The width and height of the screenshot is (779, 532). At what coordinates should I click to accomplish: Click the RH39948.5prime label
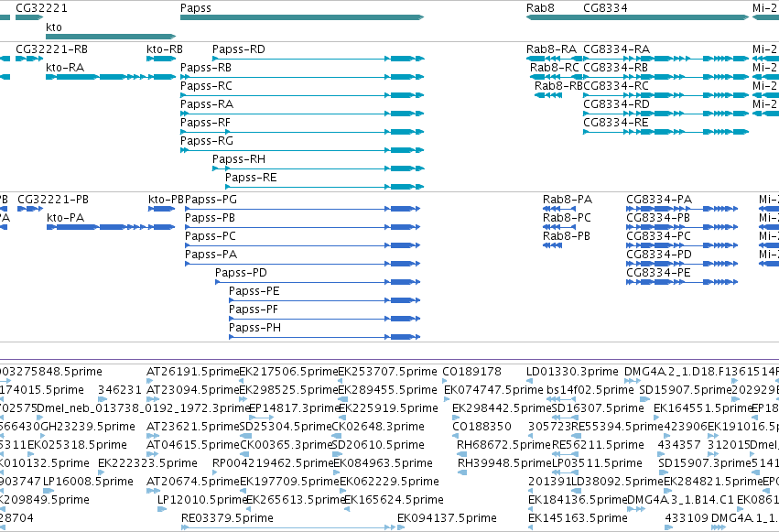504,464
